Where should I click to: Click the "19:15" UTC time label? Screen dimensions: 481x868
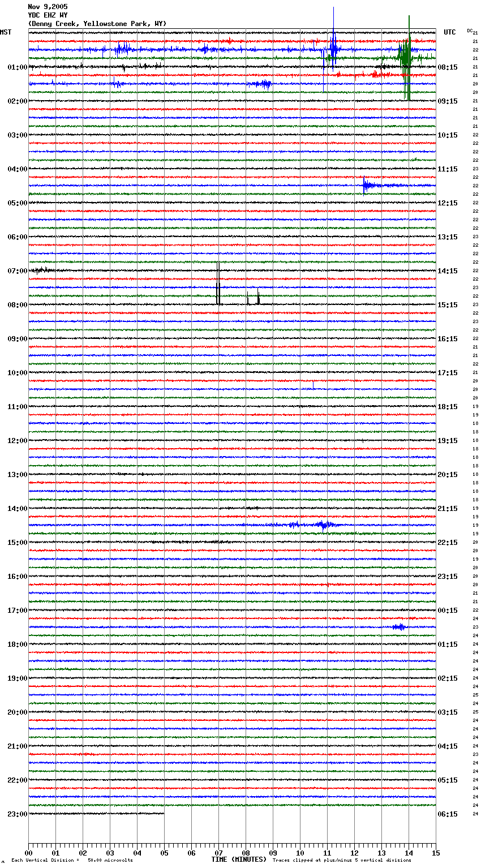(448, 441)
